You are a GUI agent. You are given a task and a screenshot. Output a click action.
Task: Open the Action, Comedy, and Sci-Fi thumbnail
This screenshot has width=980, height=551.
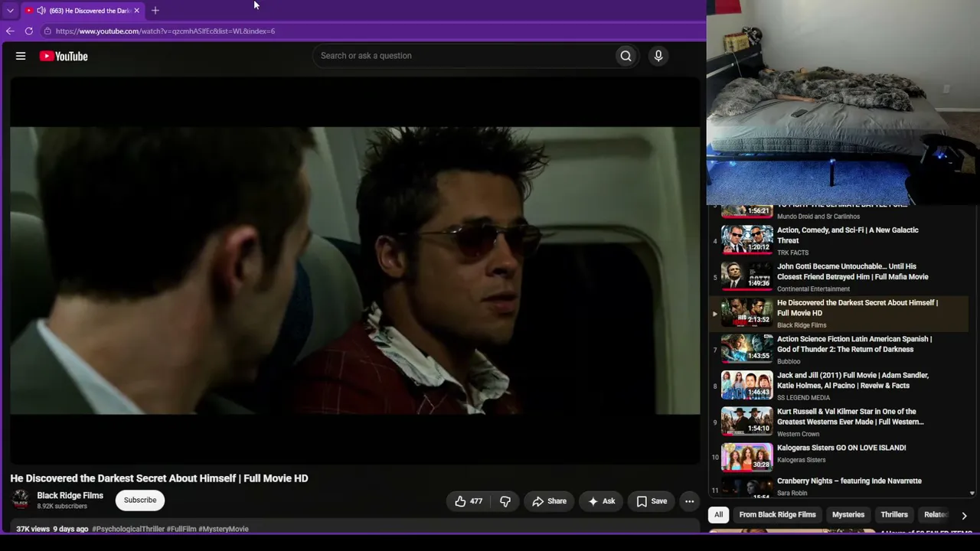click(747, 240)
